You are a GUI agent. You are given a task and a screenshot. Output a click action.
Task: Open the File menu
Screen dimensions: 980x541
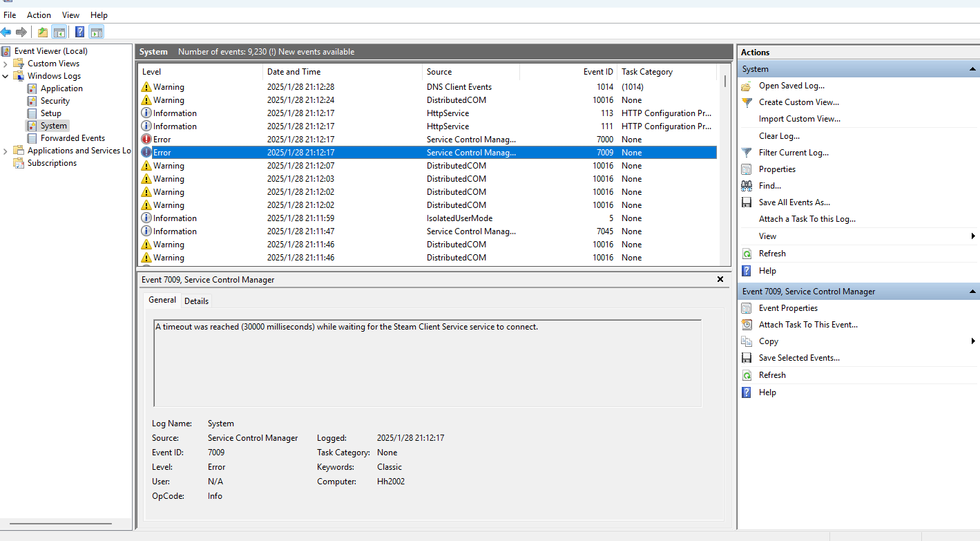click(x=10, y=15)
